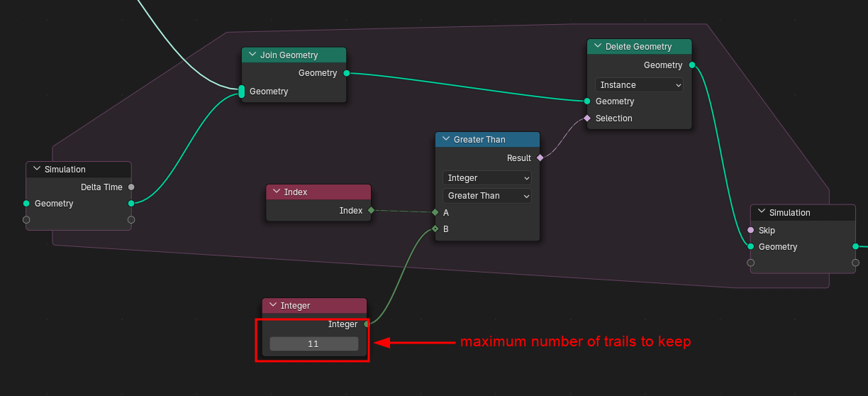Image resolution: width=868 pixels, height=396 pixels.
Task: Collapse the Delete Geometry node chevron
Action: click(596, 47)
